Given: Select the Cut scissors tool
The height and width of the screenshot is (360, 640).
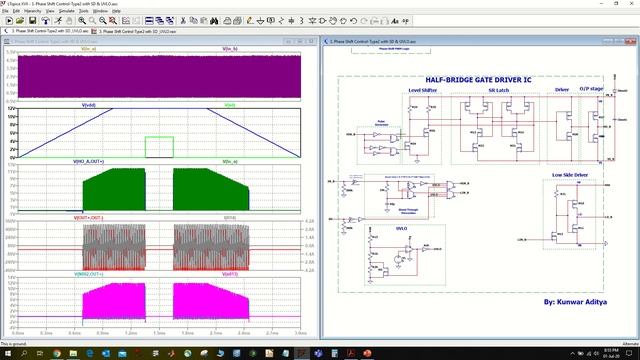Looking at the screenshot, I should pos(183,21).
